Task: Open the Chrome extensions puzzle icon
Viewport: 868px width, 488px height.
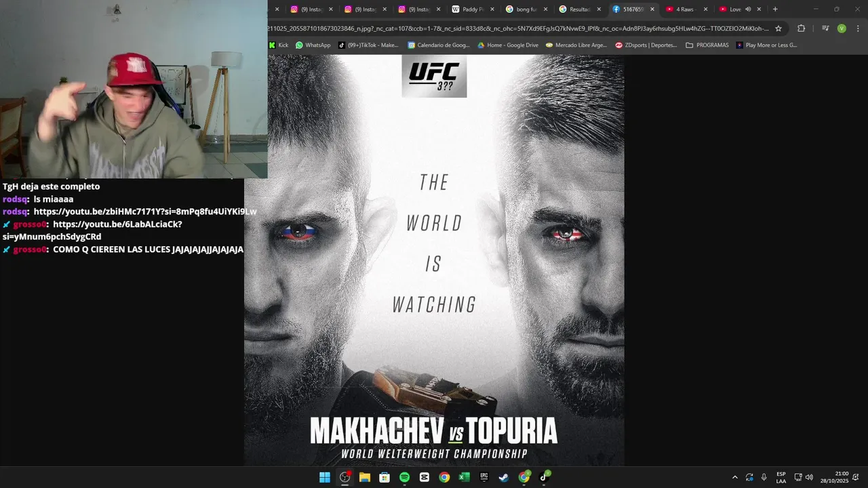Action: coord(801,28)
